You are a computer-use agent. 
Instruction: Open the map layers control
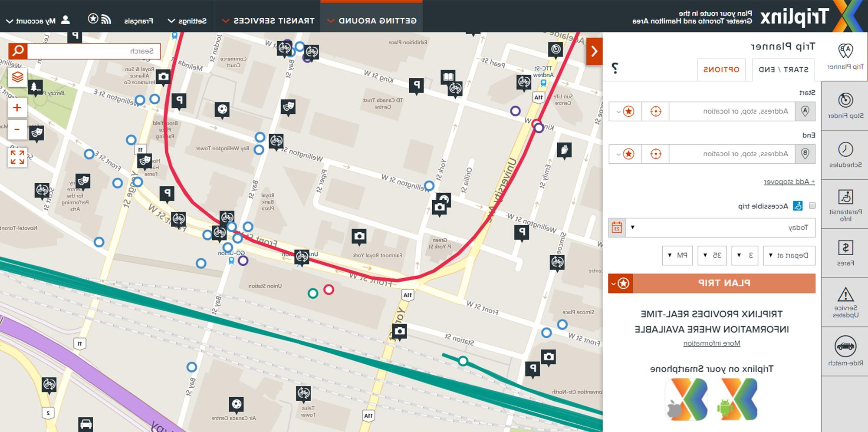coord(17,77)
